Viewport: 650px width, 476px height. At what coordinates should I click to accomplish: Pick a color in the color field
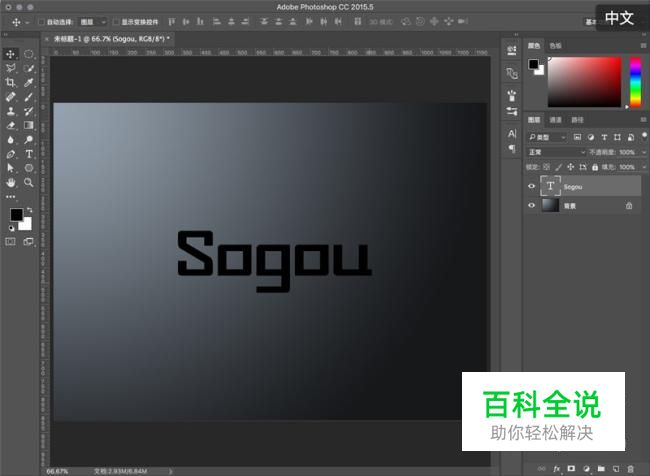pyautogui.click(x=585, y=82)
